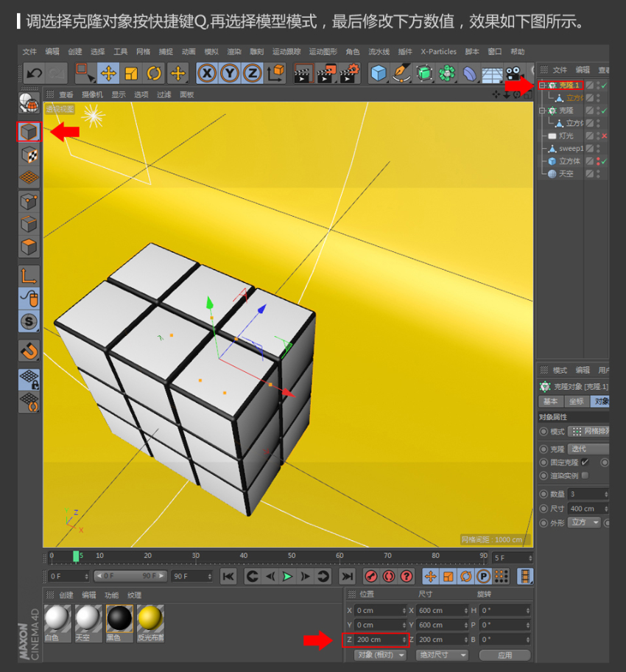Screen dimensions: 626x672
Task: Add a Cube primitive from toolbar
Action: click(379, 73)
